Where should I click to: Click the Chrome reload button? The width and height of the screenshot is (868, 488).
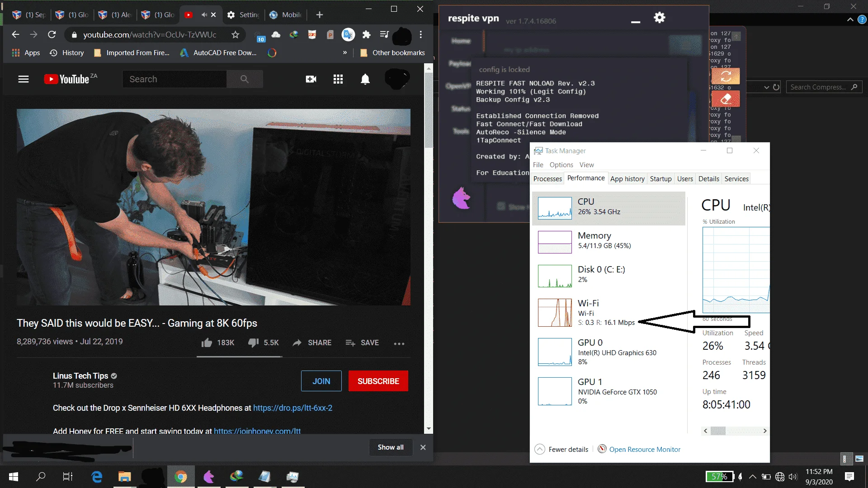pyautogui.click(x=52, y=34)
